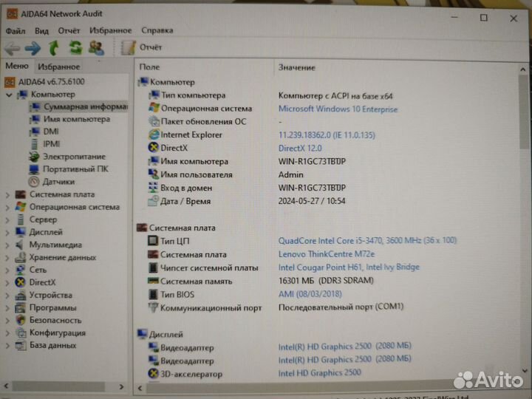Select Суммарная информация in the tree
Image resolution: width=532 pixels, height=399 pixels.
(x=79, y=107)
